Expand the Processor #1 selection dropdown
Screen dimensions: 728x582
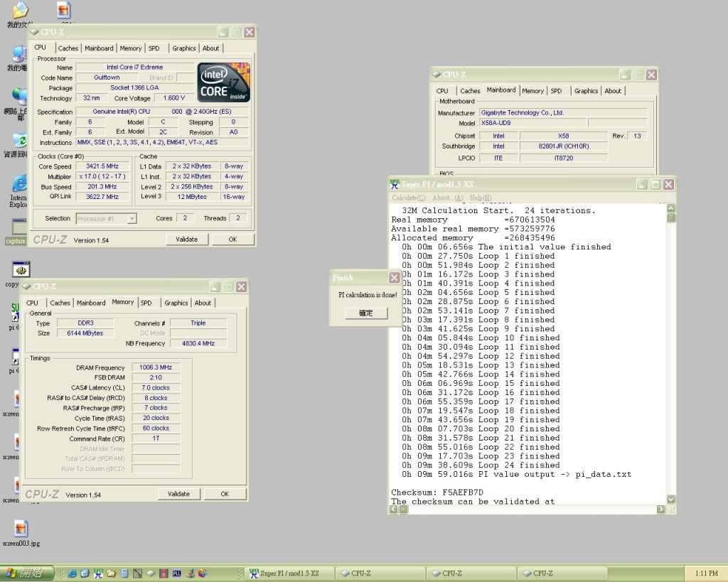click(132, 219)
